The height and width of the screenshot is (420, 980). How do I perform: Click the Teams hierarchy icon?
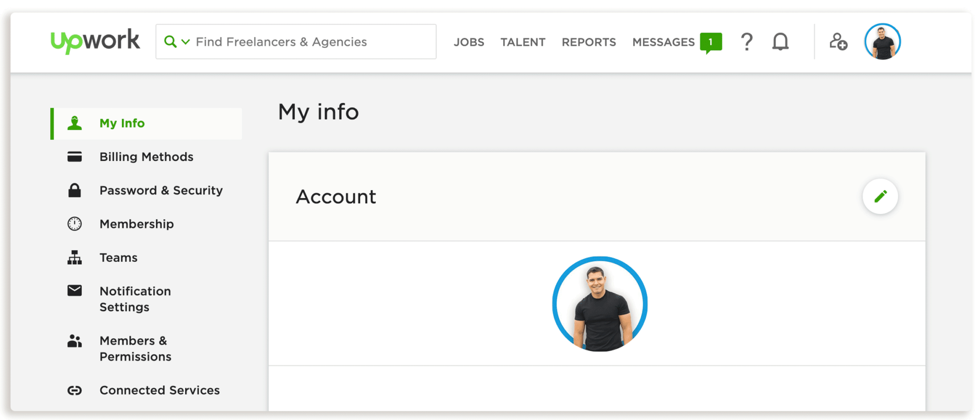(x=75, y=257)
